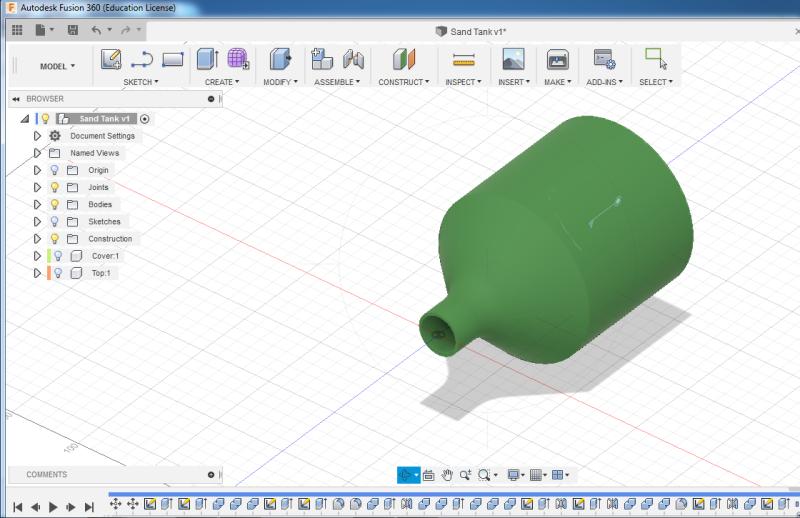Screen dimensions: 800x518
Task: Open the Display Settings icon
Action: tap(513, 475)
